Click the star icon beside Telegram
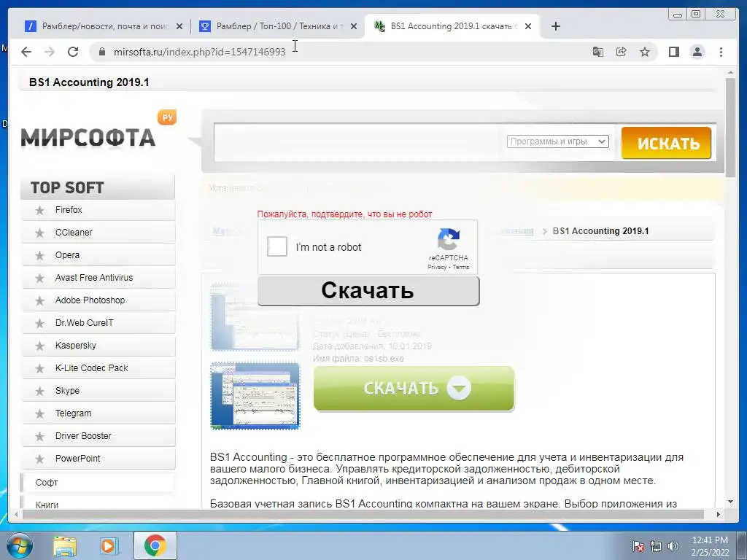 pos(40,414)
